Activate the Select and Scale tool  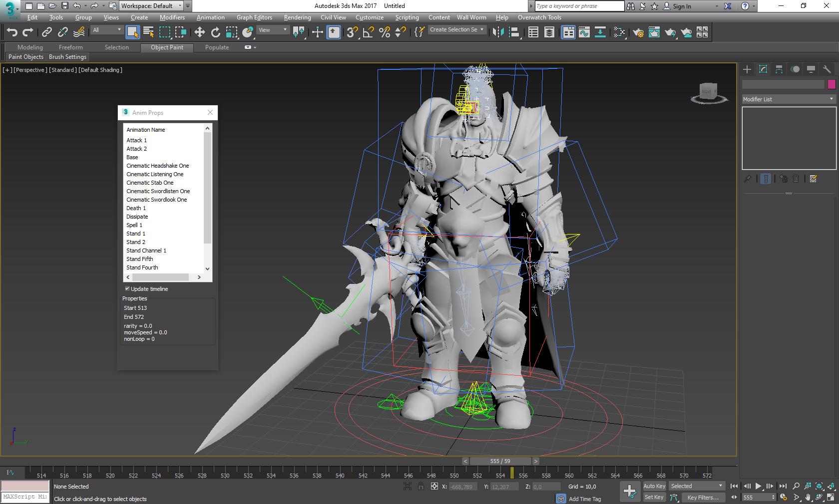pyautogui.click(x=232, y=32)
